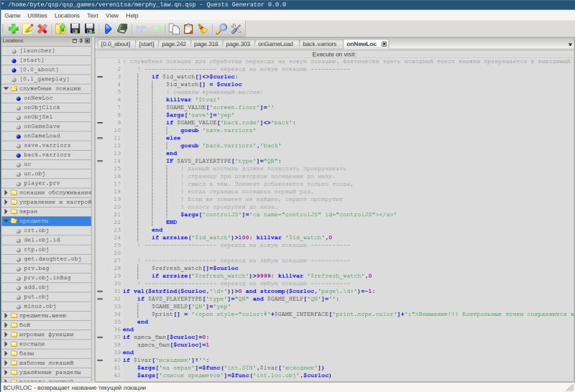This screenshot has width=575, height=392.
Task: Click the Paste clipboard icon
Action: pos(188,29)
